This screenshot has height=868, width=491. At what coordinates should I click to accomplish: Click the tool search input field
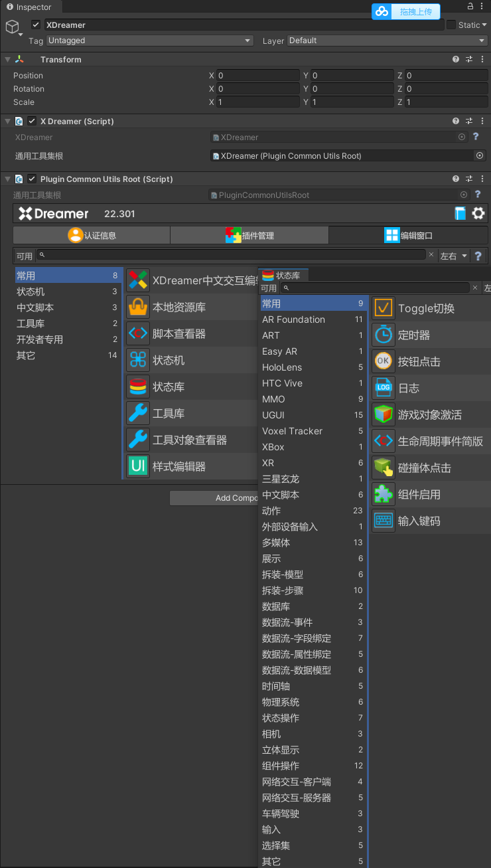(x=231, y=254)
